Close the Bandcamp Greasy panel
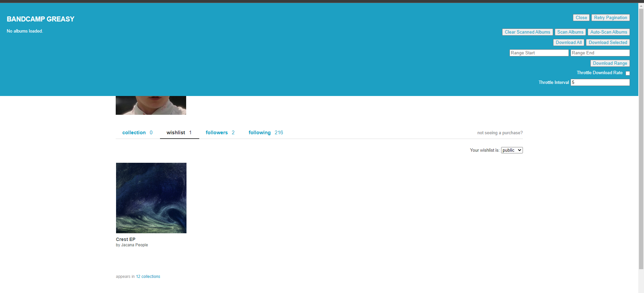The height and width of the screenshot is (293, 644). pos(581,18)
